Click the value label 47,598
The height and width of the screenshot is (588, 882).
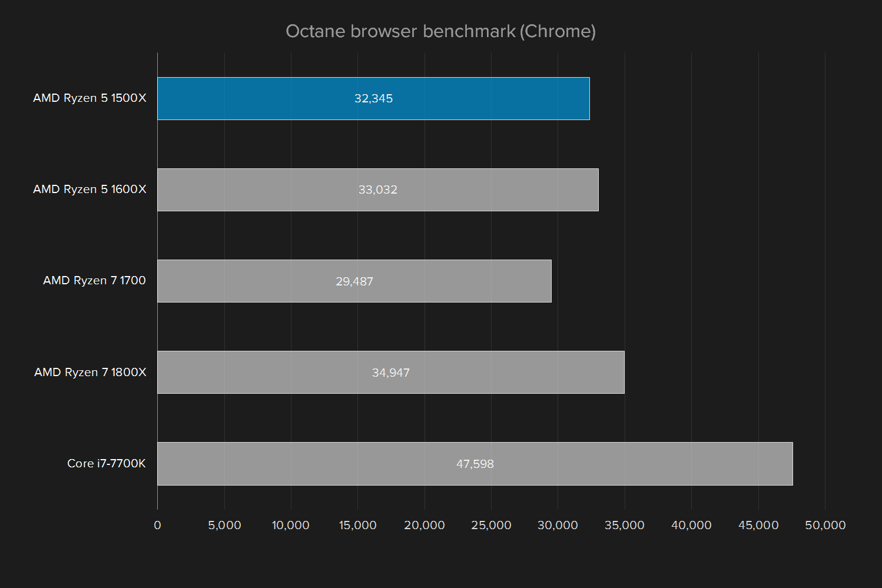tap(475, 464)
